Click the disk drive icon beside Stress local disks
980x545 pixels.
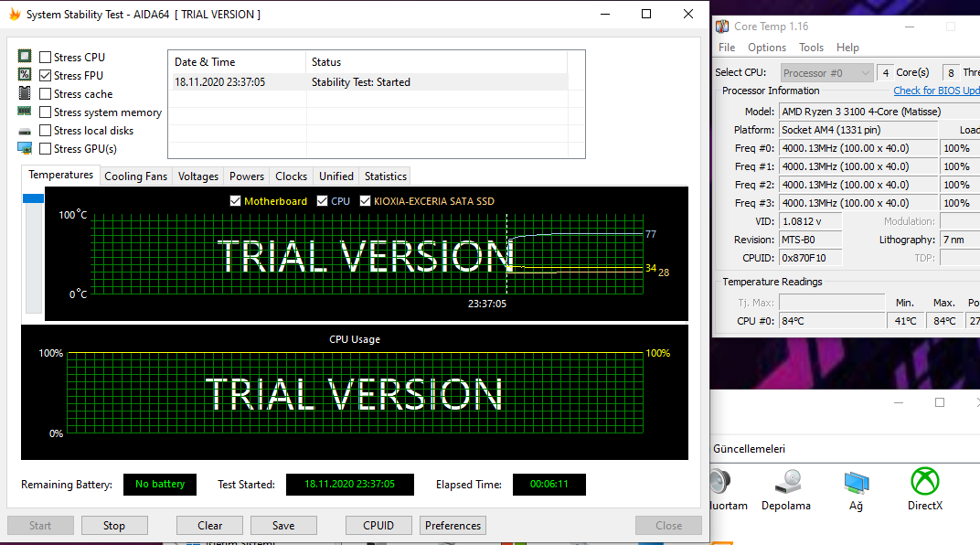pos(25,132)
